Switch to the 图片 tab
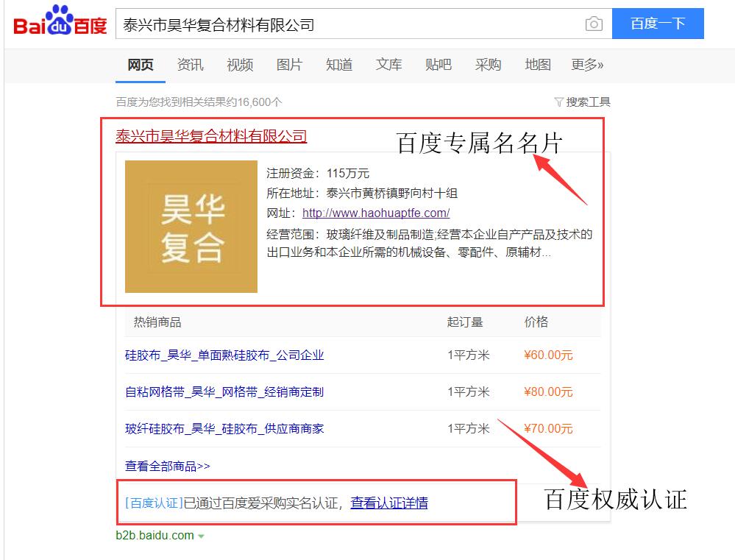Screen dimensions: 735x560 point(289,65)
